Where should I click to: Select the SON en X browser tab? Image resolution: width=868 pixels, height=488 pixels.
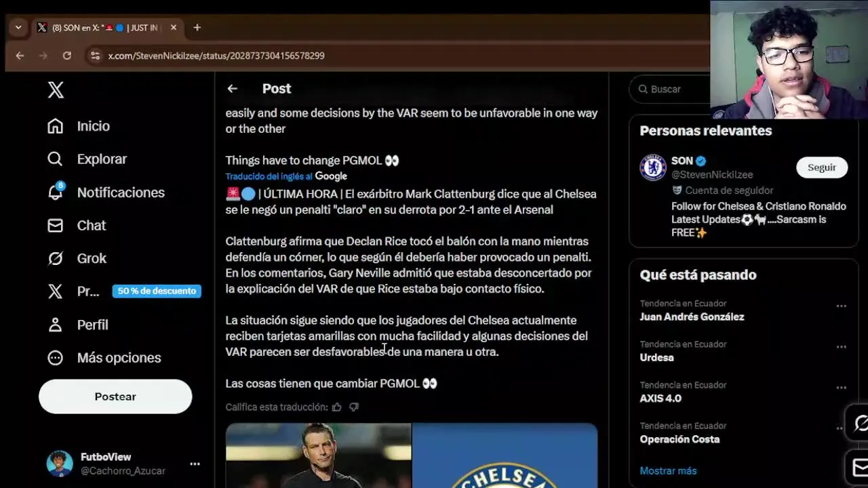tap(107, 28)
